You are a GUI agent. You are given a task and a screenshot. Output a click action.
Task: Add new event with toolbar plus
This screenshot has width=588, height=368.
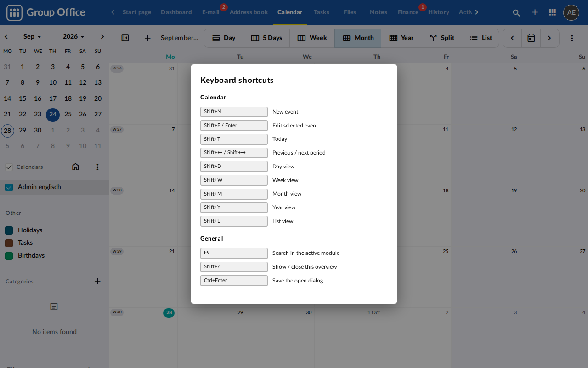(x=147, y=38)
